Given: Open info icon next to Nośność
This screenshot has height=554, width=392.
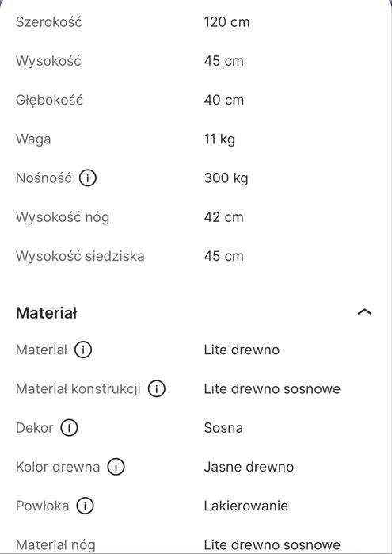Looking at the screenshot, I should coord(88,178).
